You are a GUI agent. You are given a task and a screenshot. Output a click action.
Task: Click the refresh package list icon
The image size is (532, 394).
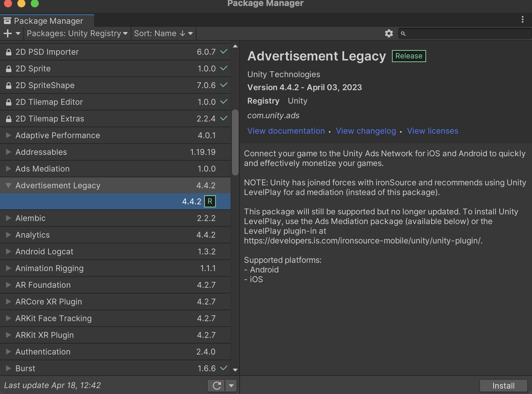[x=217, y=386]
